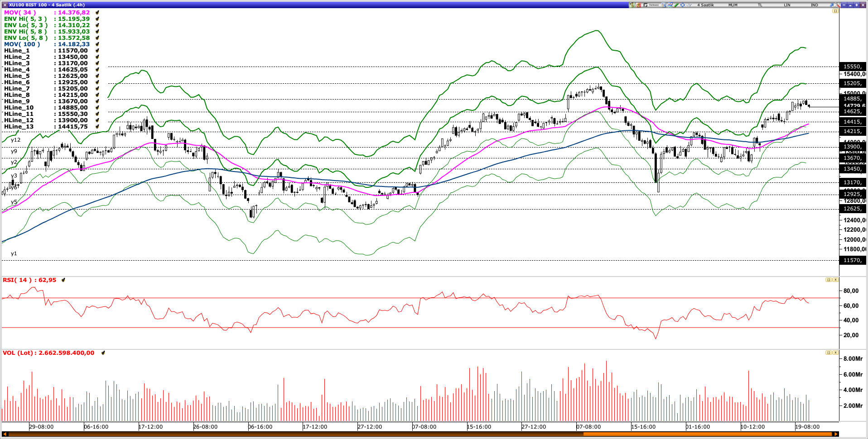The height and width of the screenshot is (439, 868).
Task: Maximize the main price panel with [] button
Action: pyautogui.click(x=835, y=11)
